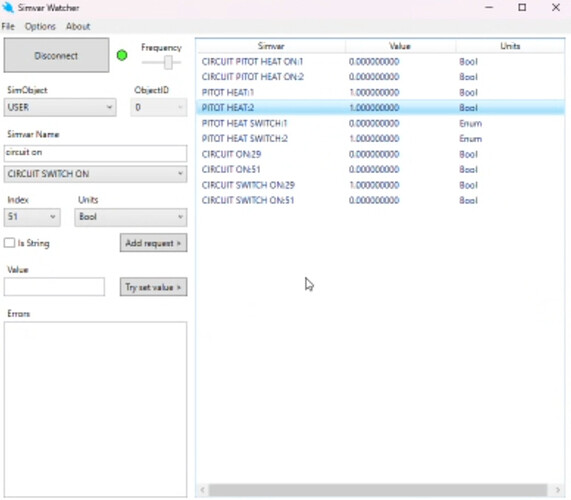Screen dimensions: 571x500
Task: Open the SimObject USER dropdown
Action: tap(60, 107)
